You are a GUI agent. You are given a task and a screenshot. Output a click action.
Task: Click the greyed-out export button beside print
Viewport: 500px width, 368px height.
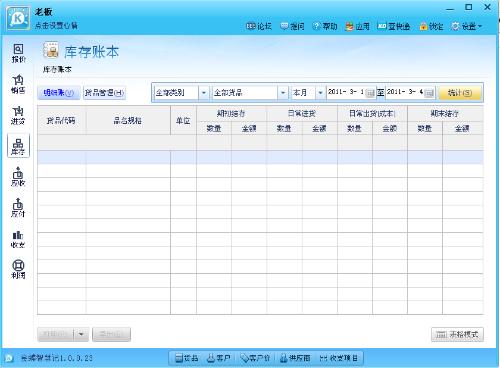(x=111, y=334)
